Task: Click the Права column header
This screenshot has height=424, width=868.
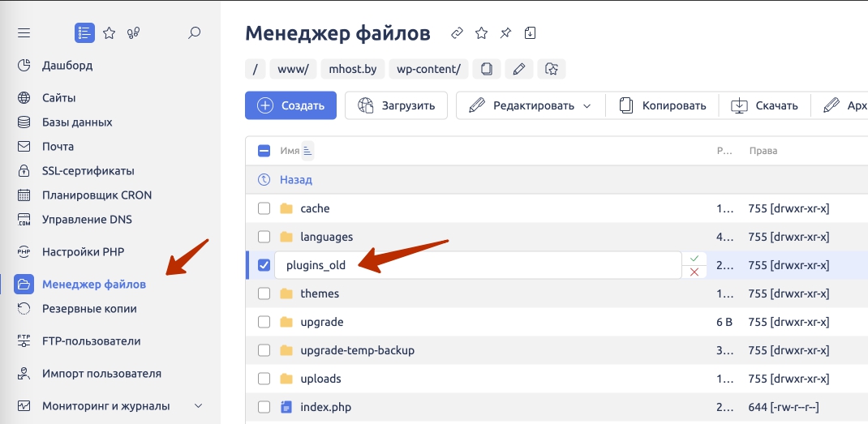Action: point(763,151)
